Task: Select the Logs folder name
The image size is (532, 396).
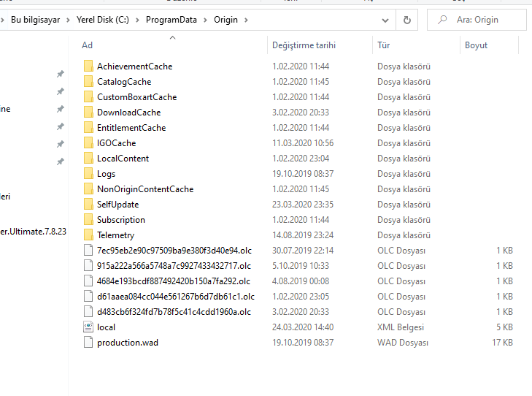Action: click(107, 174)
